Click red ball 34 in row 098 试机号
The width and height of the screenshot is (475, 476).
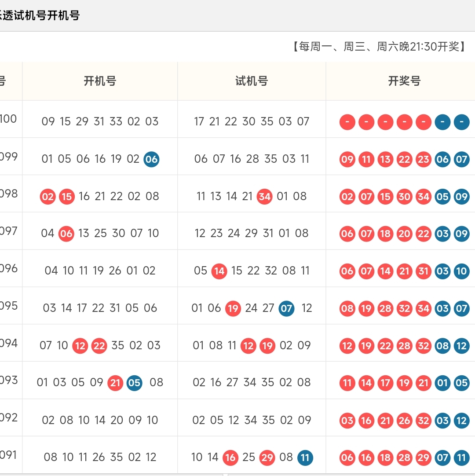[x=265, y=197]
